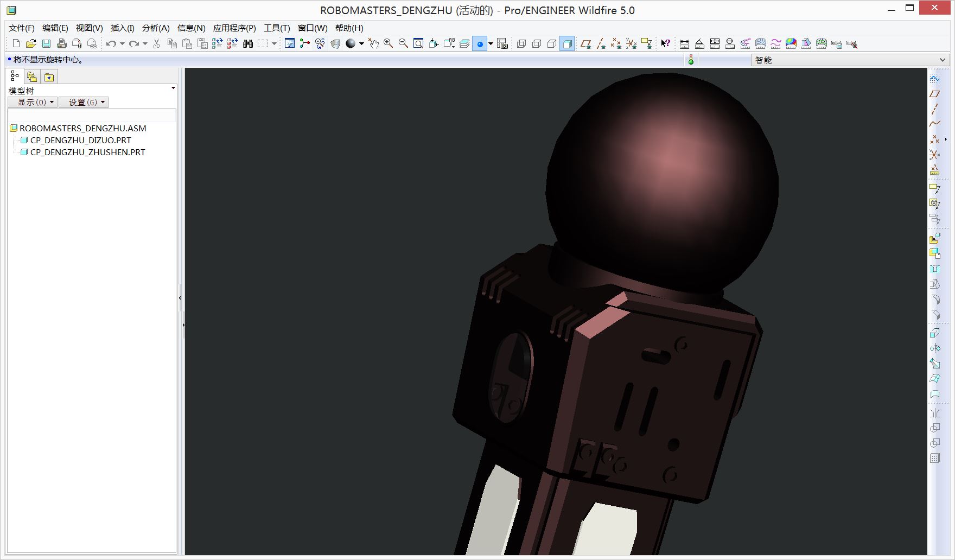
Task: Select the Datum Curve tool in right toolbar
Action: 934,124
